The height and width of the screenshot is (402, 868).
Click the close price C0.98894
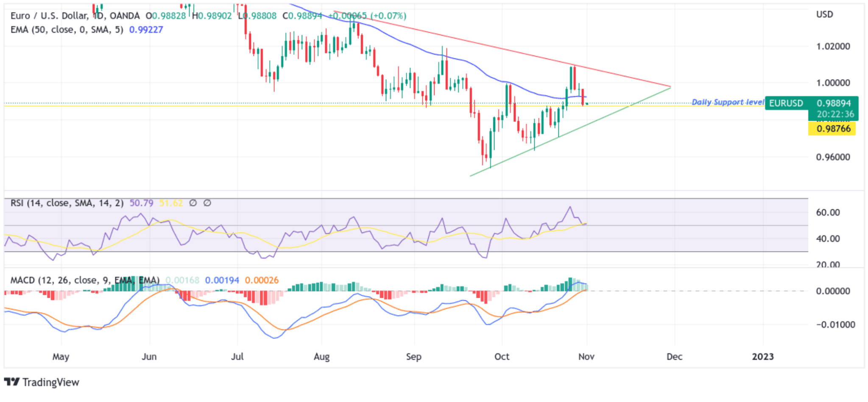coord(302,16)
